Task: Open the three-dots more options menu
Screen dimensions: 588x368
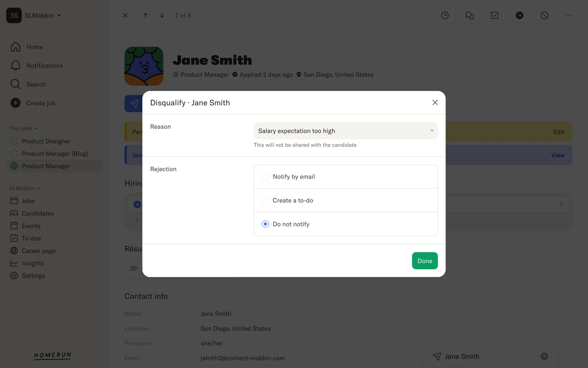Action: [569, 15]
